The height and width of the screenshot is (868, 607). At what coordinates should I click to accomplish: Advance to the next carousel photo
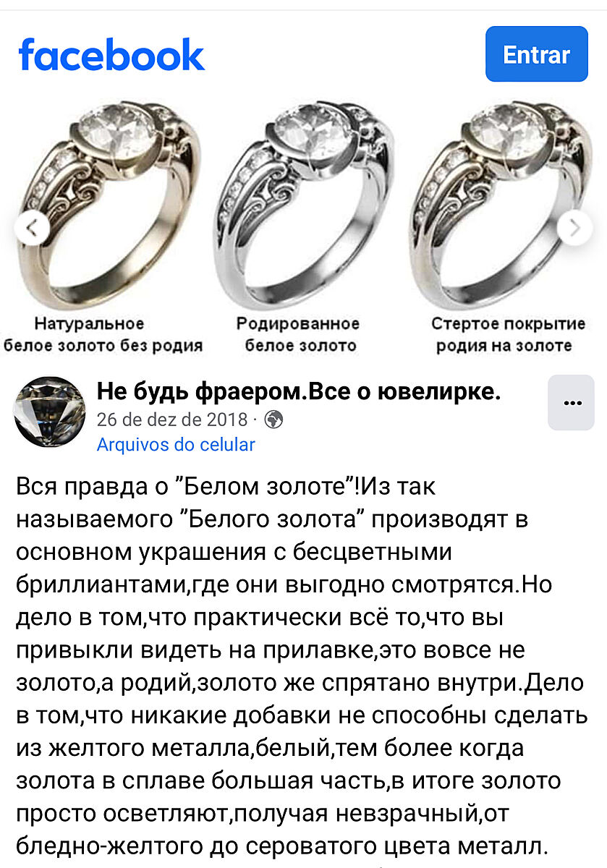576,229
